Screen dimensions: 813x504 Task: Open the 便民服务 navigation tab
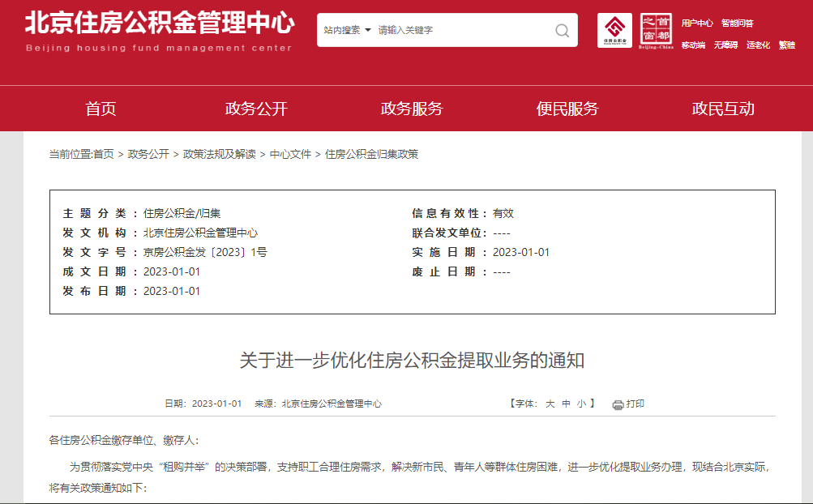click(x=567, y=109)
